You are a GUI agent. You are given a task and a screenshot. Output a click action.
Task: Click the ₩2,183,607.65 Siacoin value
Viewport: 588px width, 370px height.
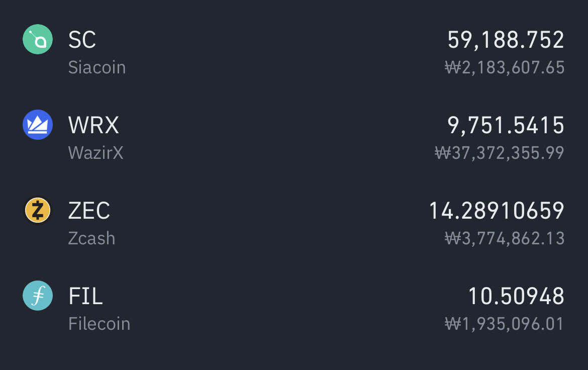(x=505, y=67)
